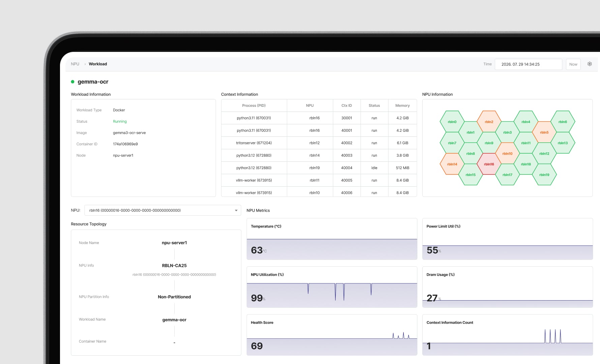Open the settings gear icon
The width and height of the screenshot is (600, 364).
tap(590, 64)
